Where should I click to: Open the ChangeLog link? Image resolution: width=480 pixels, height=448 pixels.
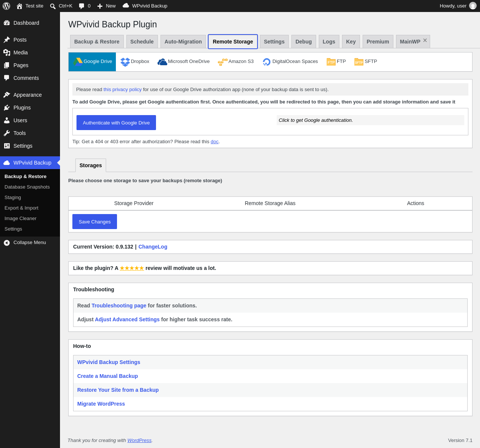pyautogui.click(x=153, y=247)
